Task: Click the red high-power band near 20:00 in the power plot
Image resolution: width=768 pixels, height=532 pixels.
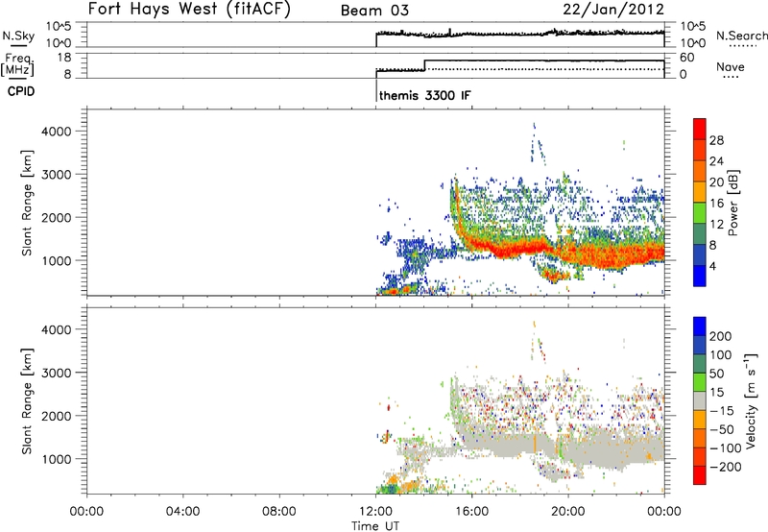Action: pos(570,255)
